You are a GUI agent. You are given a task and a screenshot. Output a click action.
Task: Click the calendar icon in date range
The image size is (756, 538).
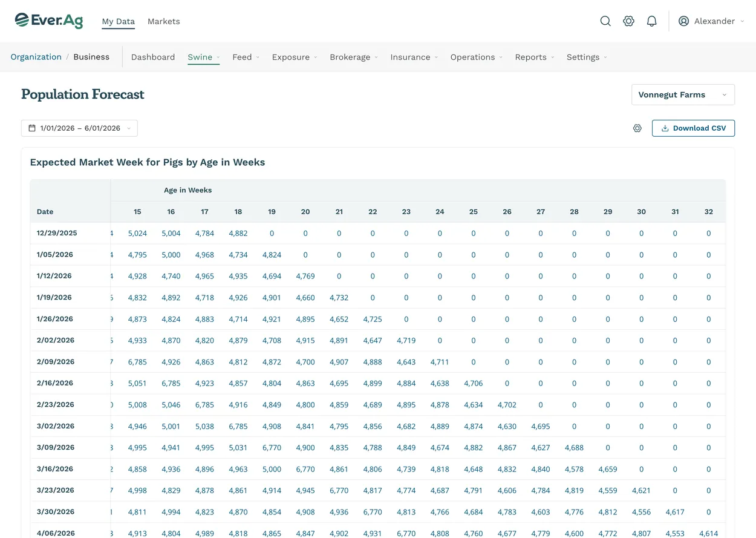pyautogui.click(x=32, y=128)
